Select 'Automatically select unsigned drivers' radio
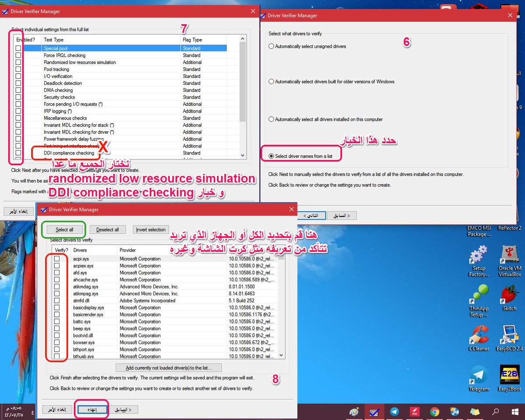This screenshot has width=525, height=420. click(271, 46)
